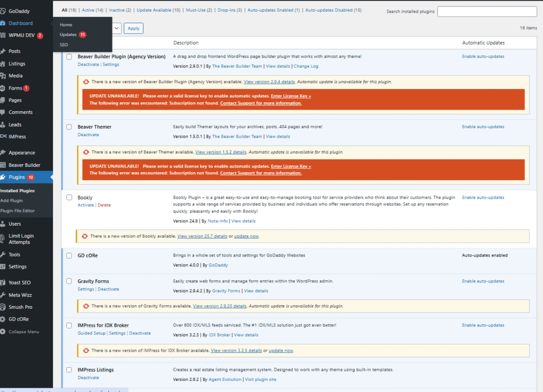
Task: Open Contact Support link under Beaver Builder Plugin
Action: point(261,103)
